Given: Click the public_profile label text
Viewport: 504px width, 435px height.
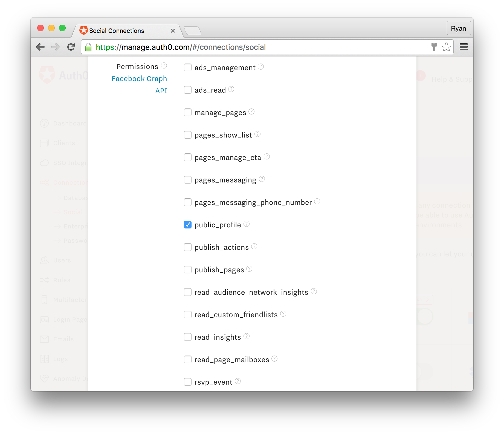Looking at the screenshot, I should (x=218, y=225).
